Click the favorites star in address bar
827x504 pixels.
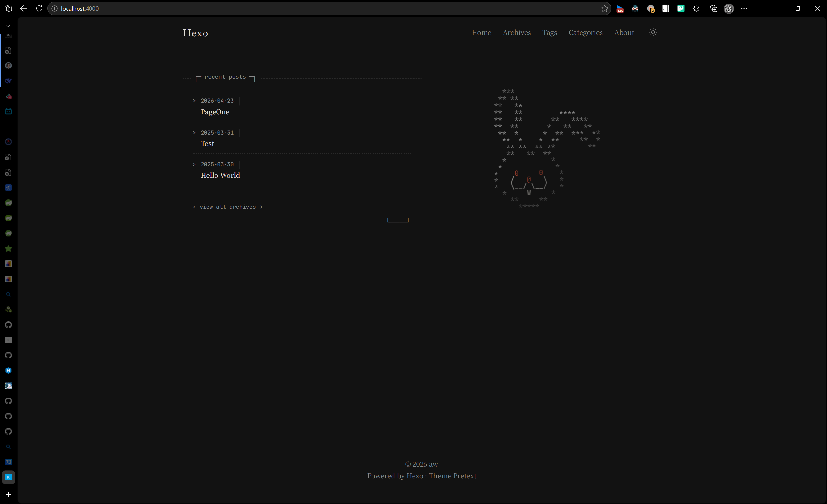[604, 8]
